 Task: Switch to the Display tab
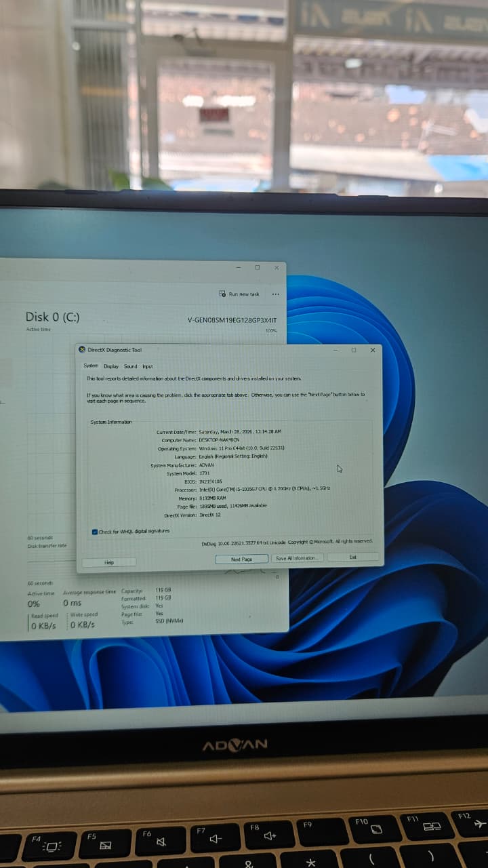[110, 366]
